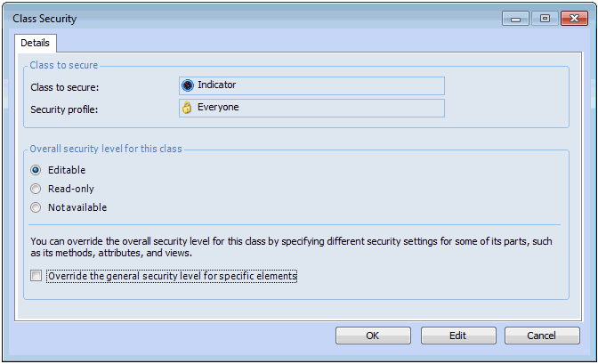Click the Everyone security profile icon

click(188, 108)
